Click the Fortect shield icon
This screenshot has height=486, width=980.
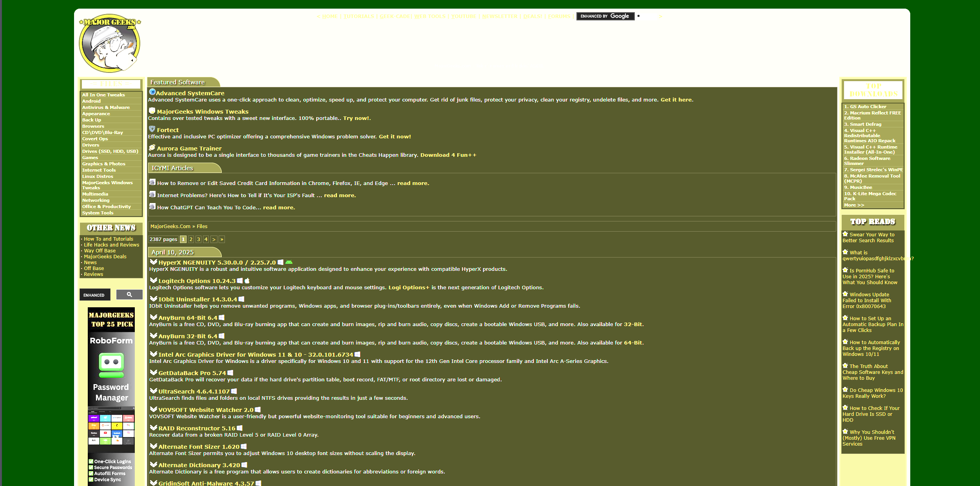coord(152,129)
